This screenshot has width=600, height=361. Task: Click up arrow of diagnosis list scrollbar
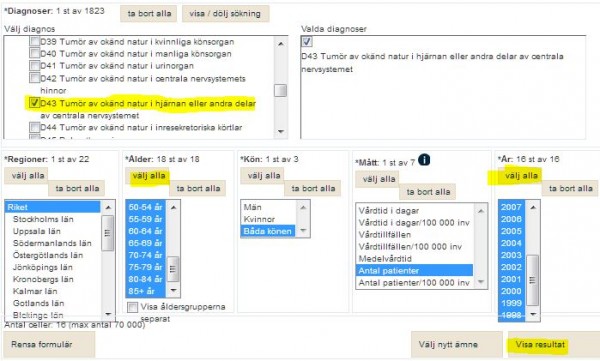(x=280, y=44)
